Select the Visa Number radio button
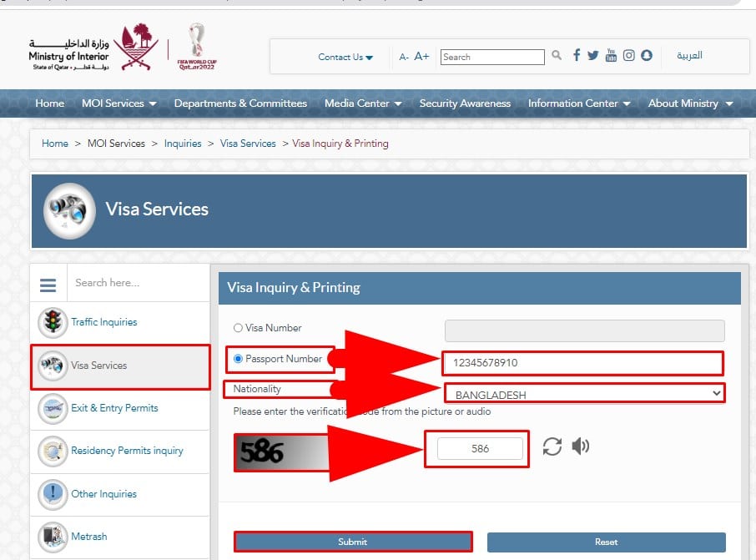756x560 pixels. (239, 329)
